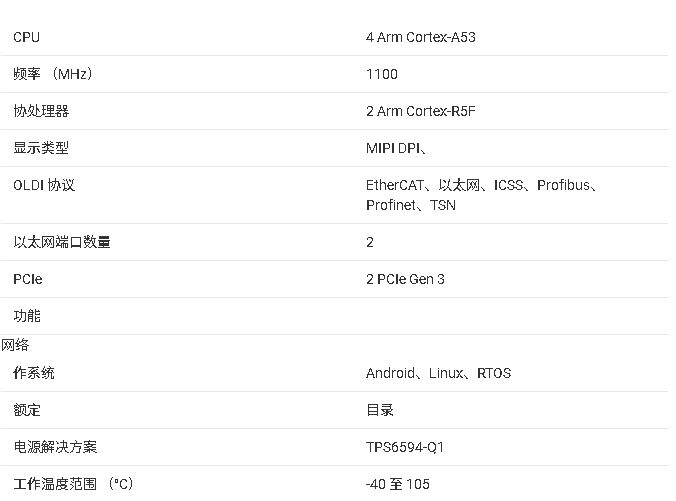Click the CPU row label
Screen dimensions: 676x501
27,37
